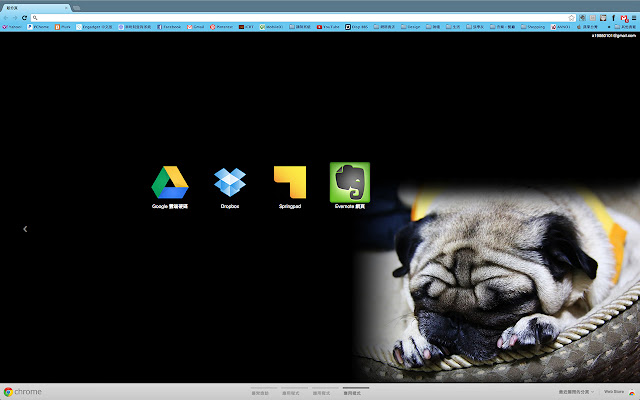
Task: Click the Facebook extension icon in toolbar
Action: pyautogui.click(x=613, y=18)
